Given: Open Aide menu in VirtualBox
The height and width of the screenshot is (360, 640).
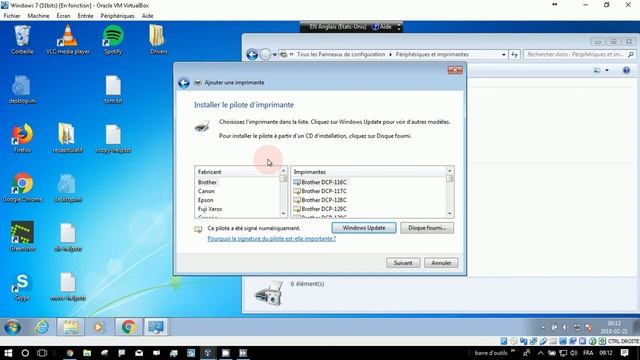Looking at the screenshot, I should (147, 16).
